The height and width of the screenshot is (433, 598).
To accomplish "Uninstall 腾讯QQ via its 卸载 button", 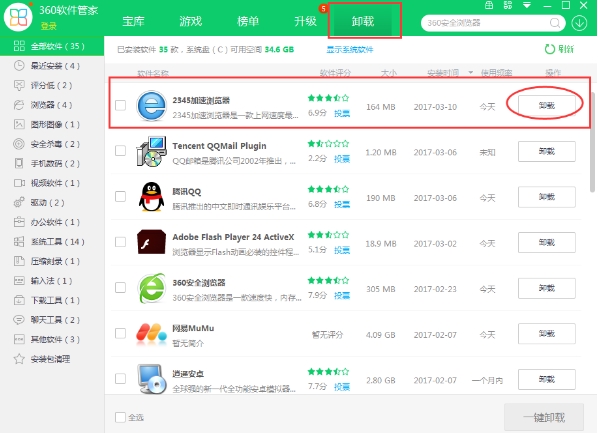I will point(547,197).
